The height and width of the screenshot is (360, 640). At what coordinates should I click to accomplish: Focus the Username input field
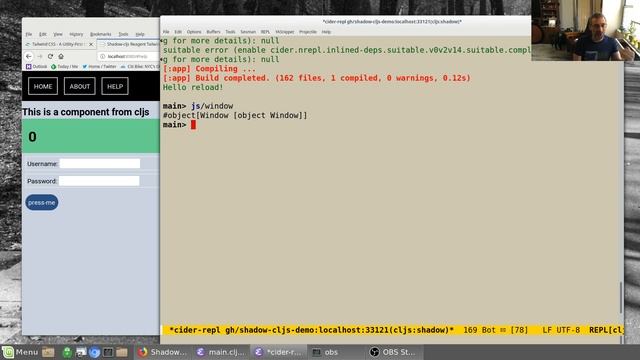pyautogui.click(x=100, y=164)
